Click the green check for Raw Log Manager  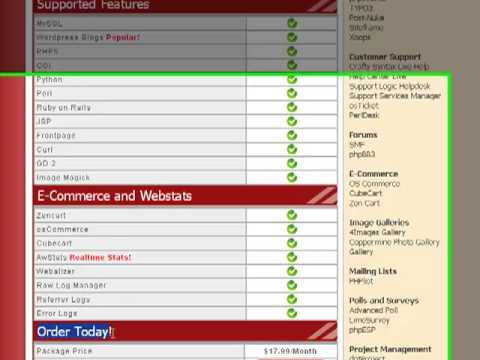(x=292, y=285)
